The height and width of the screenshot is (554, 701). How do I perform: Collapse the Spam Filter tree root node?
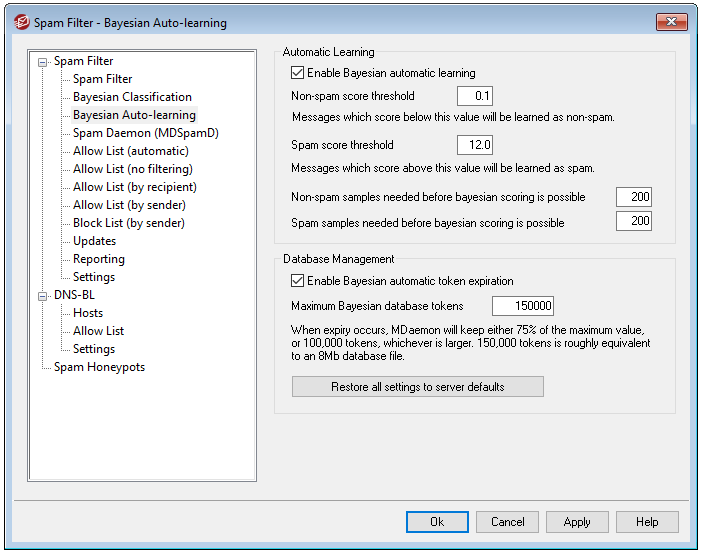[x=43, y=61]
